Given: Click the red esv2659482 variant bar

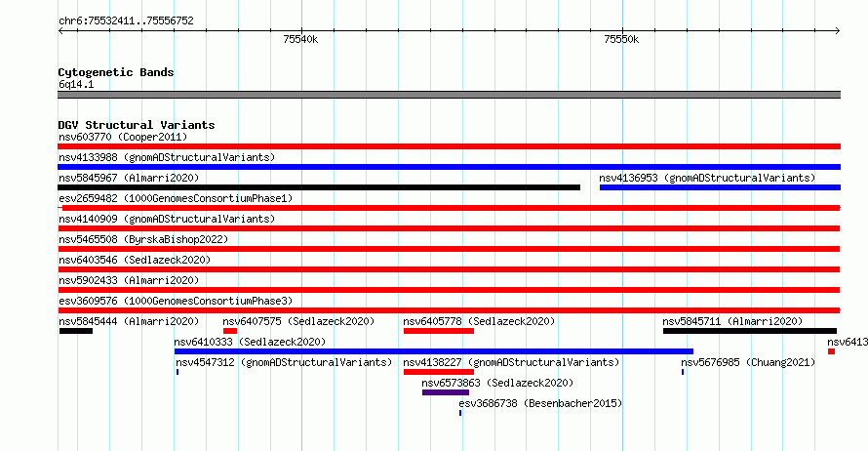Looking at the screenshot, I should 449,208.
